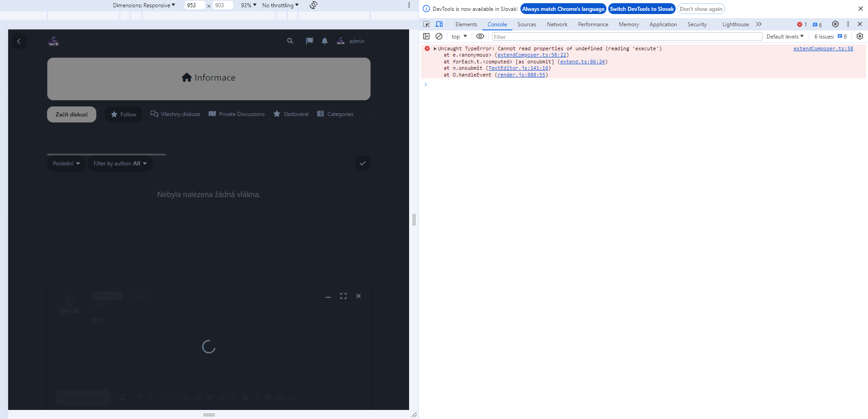Open Private Discussions

tap(237, 114)
